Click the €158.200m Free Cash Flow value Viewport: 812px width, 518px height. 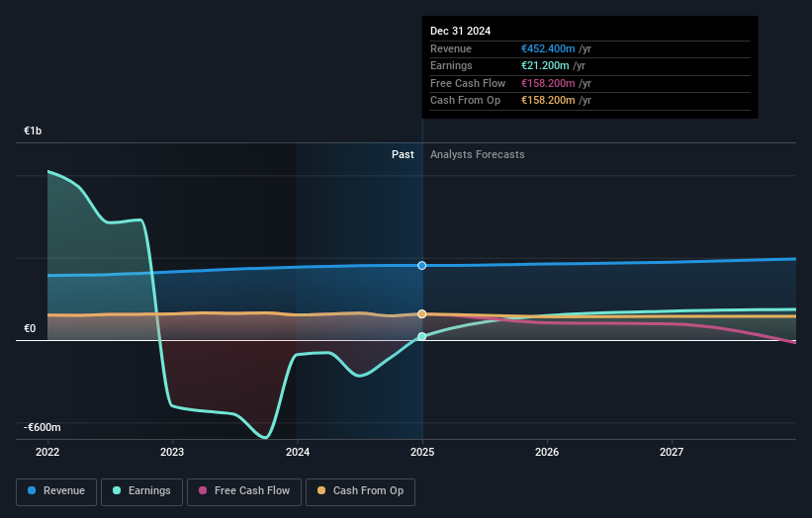coord(548,83)
